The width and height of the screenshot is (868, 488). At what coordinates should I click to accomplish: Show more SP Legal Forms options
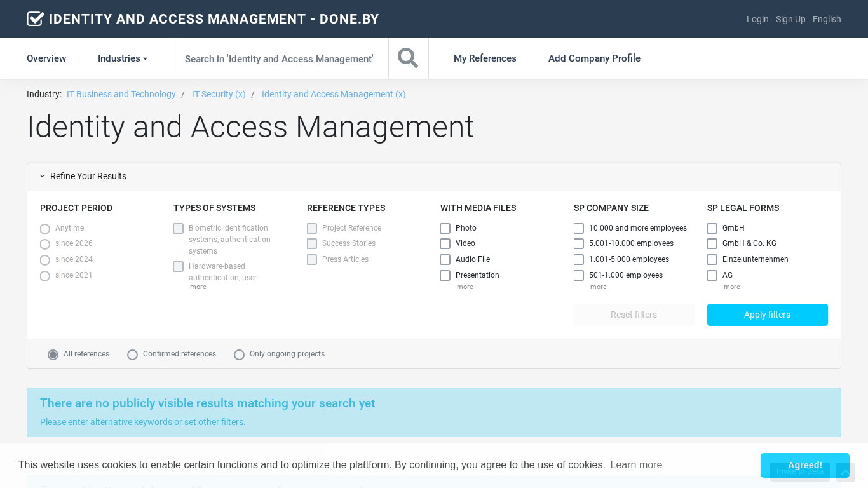coord(731,287)
